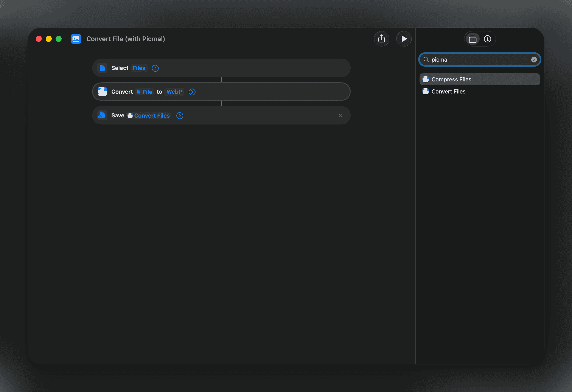Minimize the window with the yellow button
Image resolution: width=572 pixels, height=392 pixels.
coord(49,39)
